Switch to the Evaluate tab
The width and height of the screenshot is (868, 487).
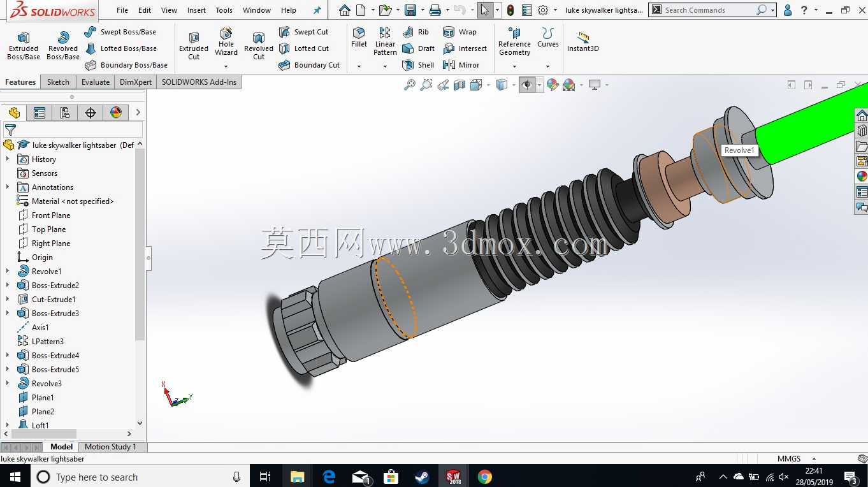click(96, 82)
